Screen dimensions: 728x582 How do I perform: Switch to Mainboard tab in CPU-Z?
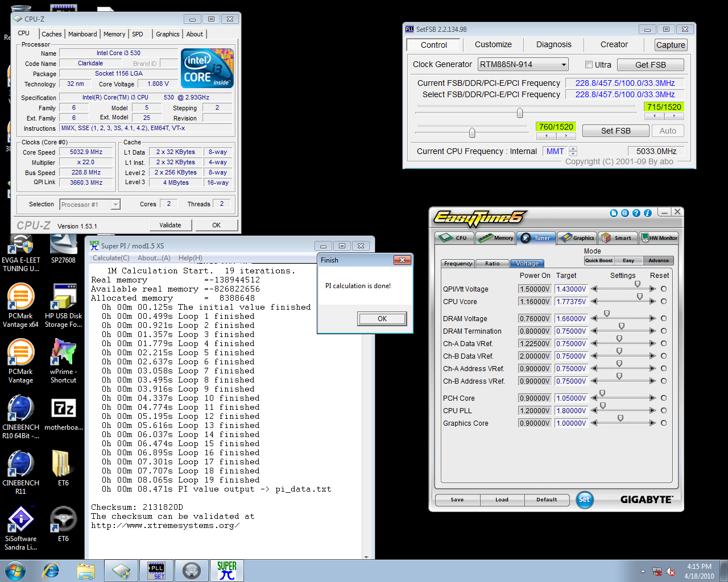(x=82, y=34)
